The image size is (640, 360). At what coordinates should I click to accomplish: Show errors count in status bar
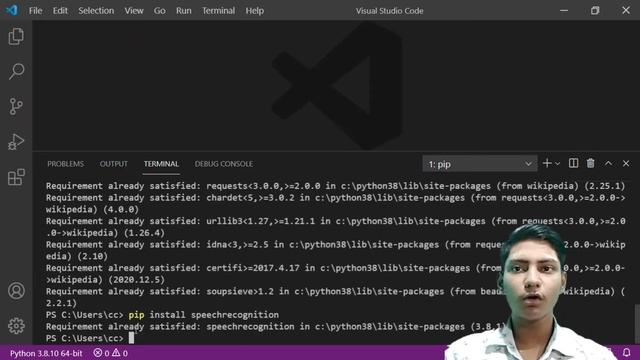[102, 353]
